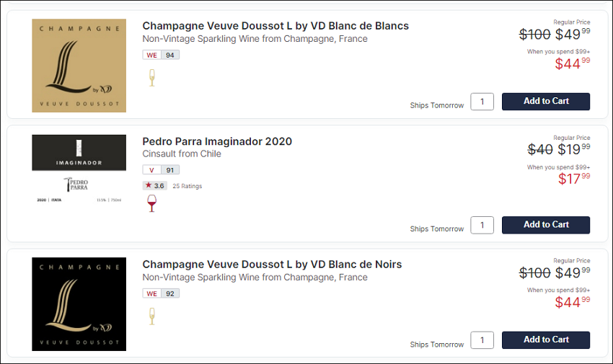Click the sparkling wine glass icon for Blanc de Blancs

152,78
